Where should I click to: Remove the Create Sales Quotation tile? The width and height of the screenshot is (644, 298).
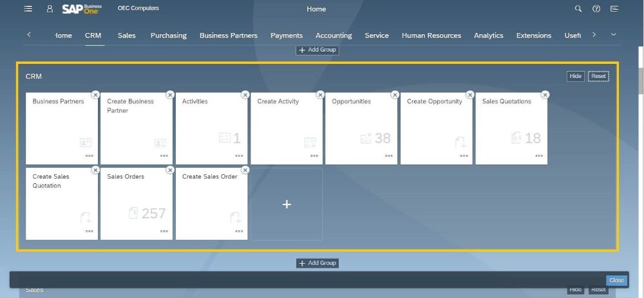coord(95,170)
